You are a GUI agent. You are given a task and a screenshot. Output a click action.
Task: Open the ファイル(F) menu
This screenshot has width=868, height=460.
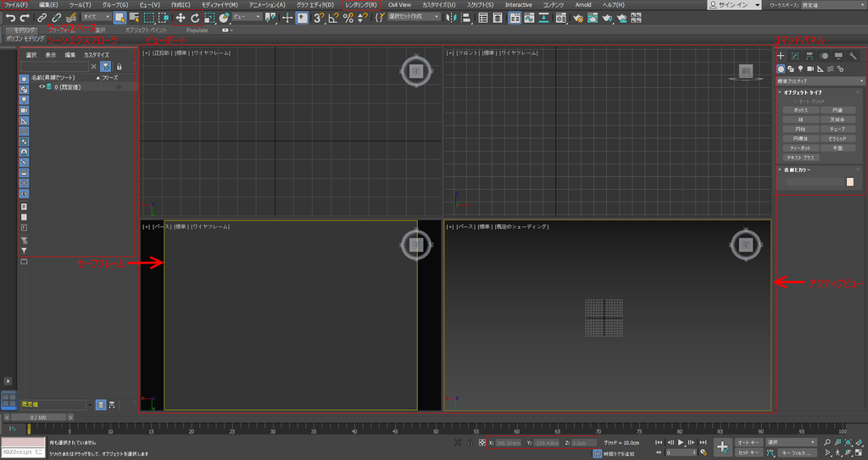(16, 4)
